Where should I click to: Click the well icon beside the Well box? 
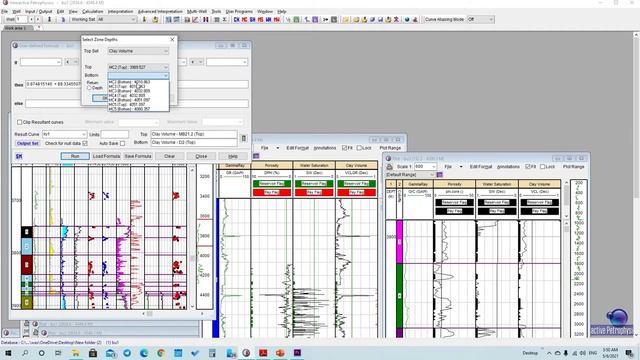[49, 19]
